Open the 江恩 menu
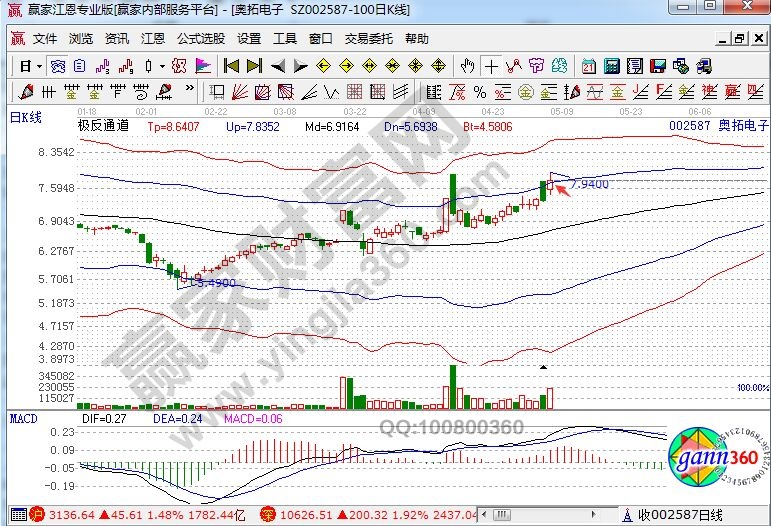This screenshot has width=771, height=526. [152, 38]
